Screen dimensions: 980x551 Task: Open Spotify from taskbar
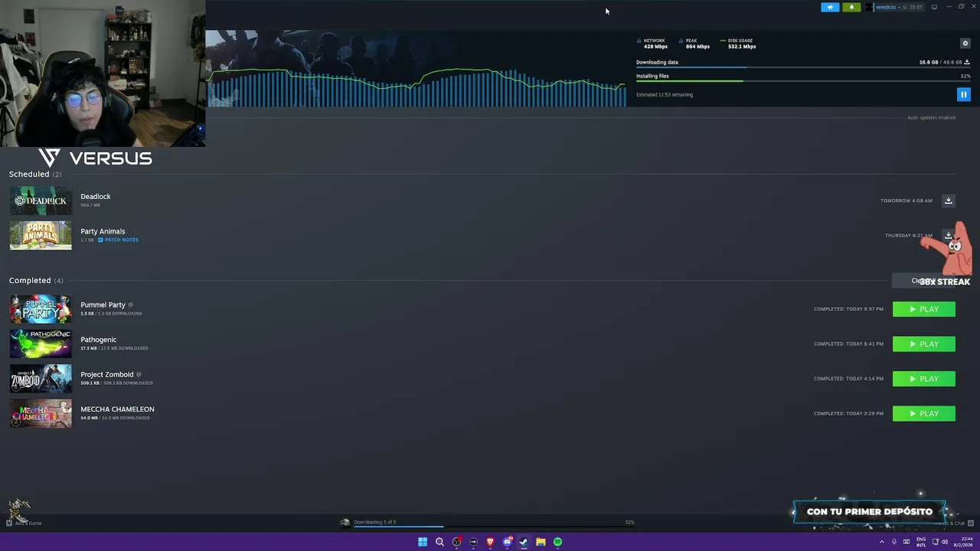click(x=557, y=542)
